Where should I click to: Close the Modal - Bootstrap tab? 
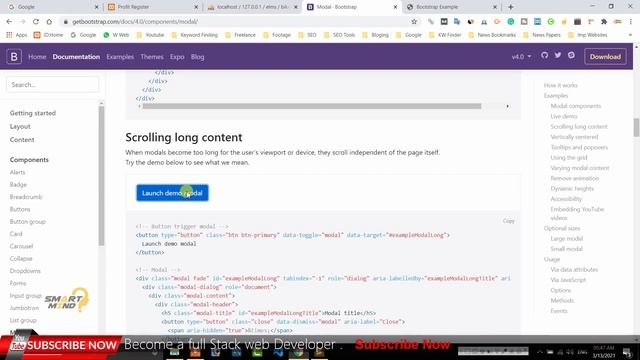[x=395, y=7]
